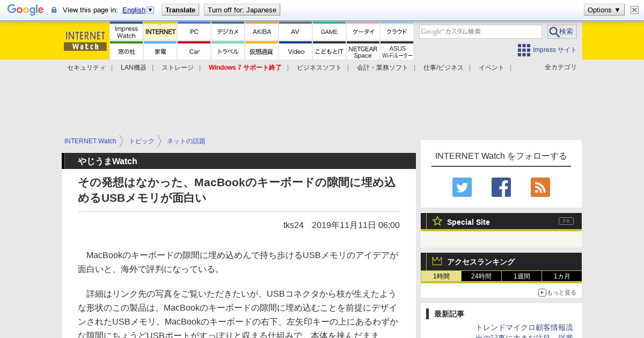Click the author name tks24
The height and width of the screenshot is (338, 644).
(294, 225)
